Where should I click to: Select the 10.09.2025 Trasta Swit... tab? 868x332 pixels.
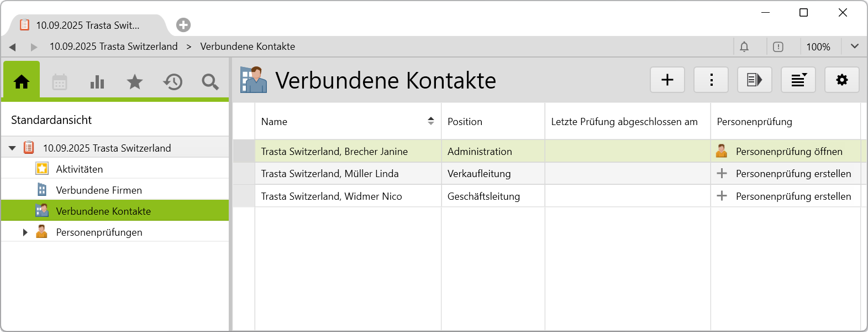coord(87,25)
